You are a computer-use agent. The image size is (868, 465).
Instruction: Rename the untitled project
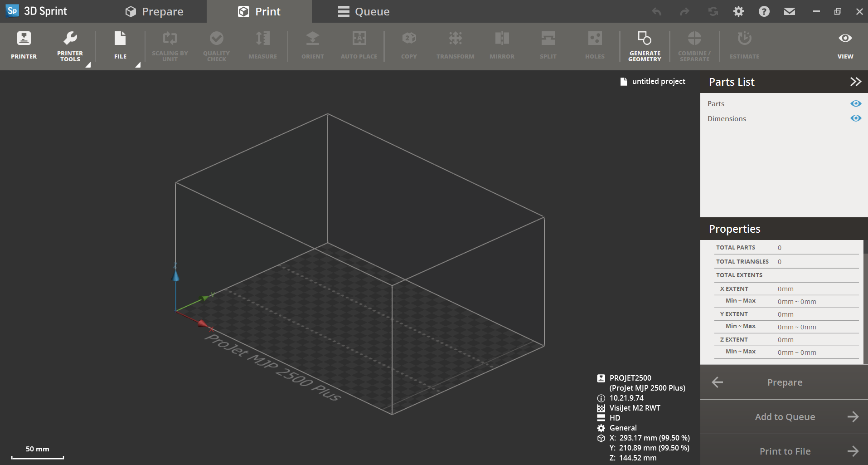[x=658, y=81]
